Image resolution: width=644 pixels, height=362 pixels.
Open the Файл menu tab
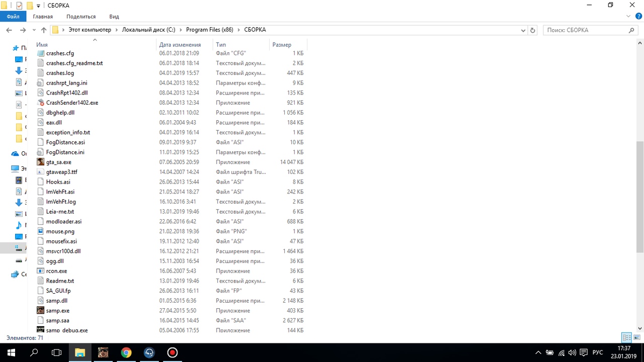pyautogui.click(x=13, y=17)
